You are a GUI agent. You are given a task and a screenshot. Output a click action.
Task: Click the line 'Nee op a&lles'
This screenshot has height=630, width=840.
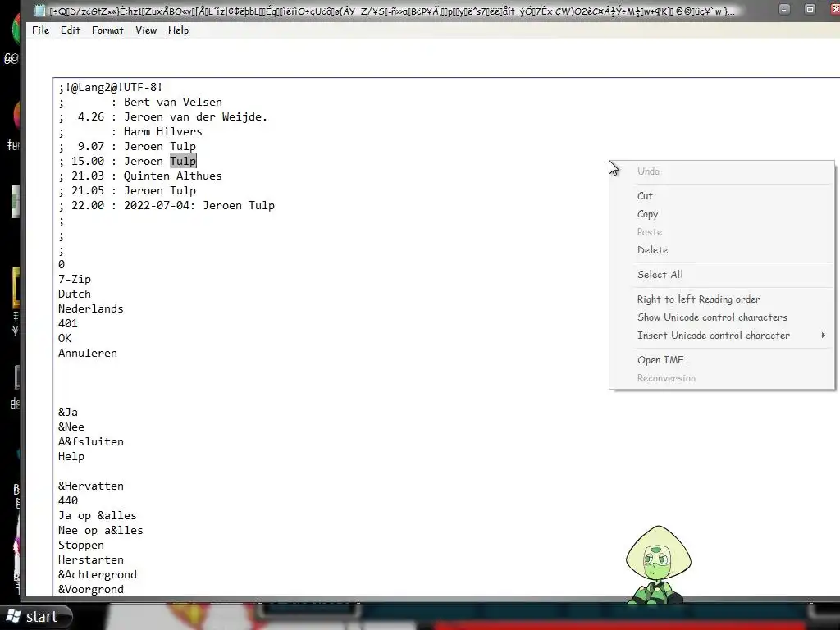point(101,531)
